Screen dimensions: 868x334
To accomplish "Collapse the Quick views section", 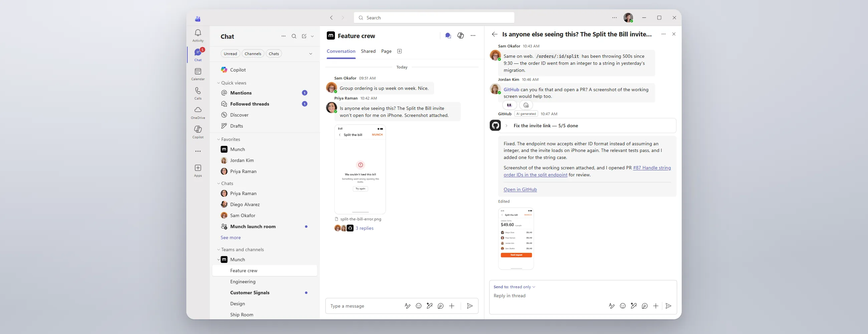I will tap(218, 83).
